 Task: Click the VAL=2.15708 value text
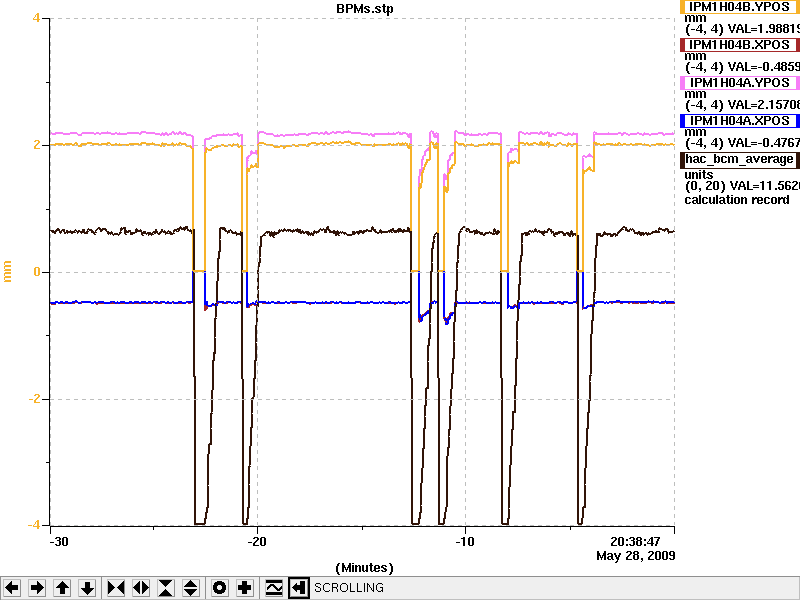tap(764, 105)
